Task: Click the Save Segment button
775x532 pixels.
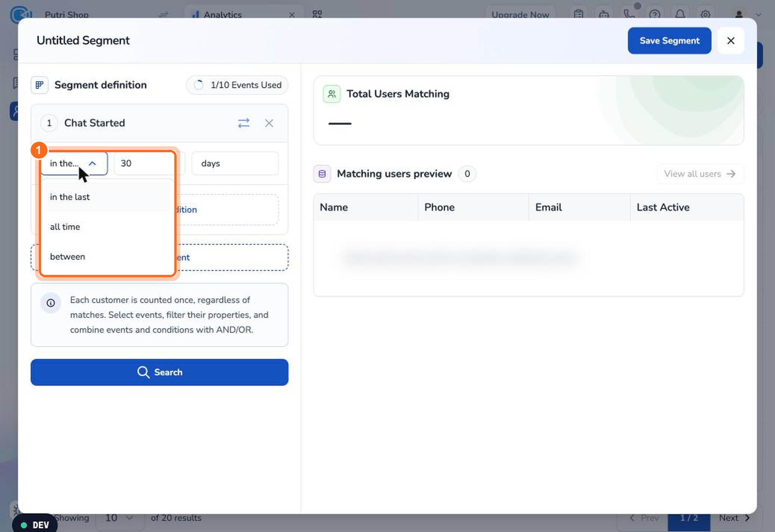Action: click(x=669, y=41)
